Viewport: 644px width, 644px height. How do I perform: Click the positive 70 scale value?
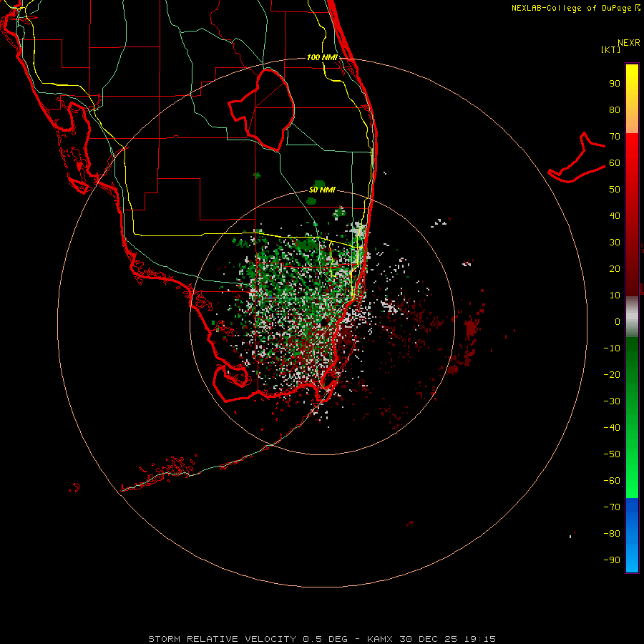(x=615, y=137)
